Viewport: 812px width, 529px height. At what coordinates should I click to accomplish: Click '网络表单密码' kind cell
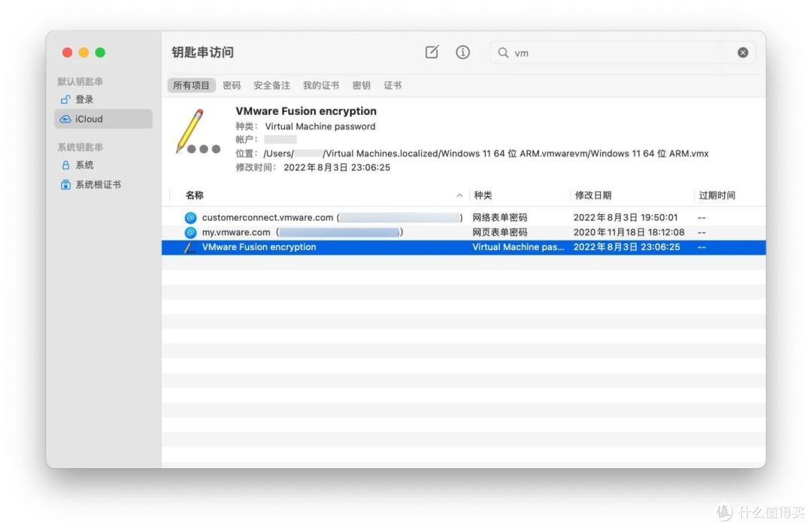tap(500, 217)
